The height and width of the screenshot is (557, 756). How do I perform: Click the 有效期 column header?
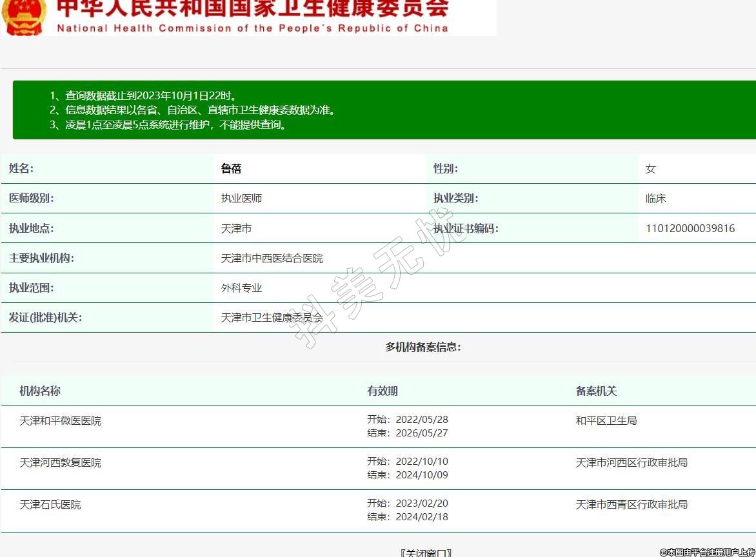pyautogui.click(x=383, y=391)
